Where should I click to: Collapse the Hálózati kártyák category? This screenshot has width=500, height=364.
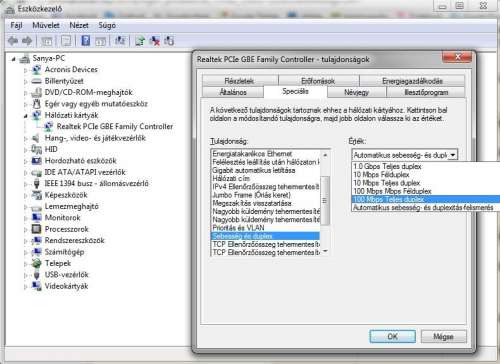(x=25, y=116)
